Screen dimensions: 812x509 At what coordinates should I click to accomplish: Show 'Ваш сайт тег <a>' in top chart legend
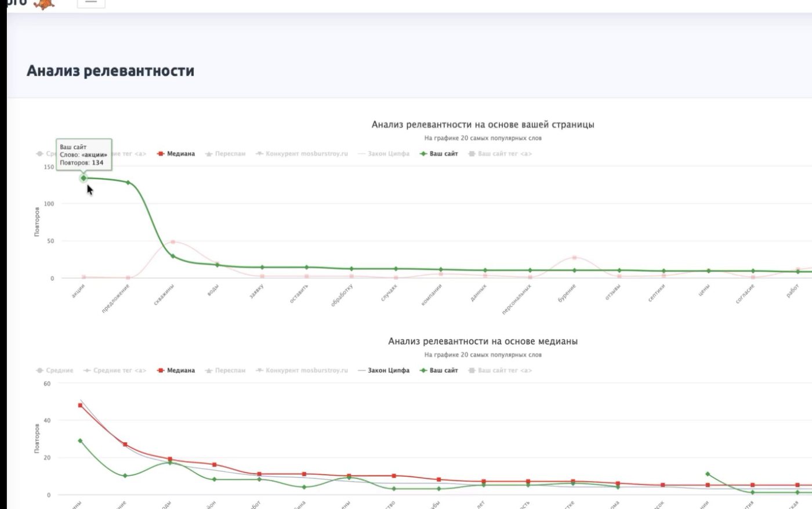coord(500,154)
